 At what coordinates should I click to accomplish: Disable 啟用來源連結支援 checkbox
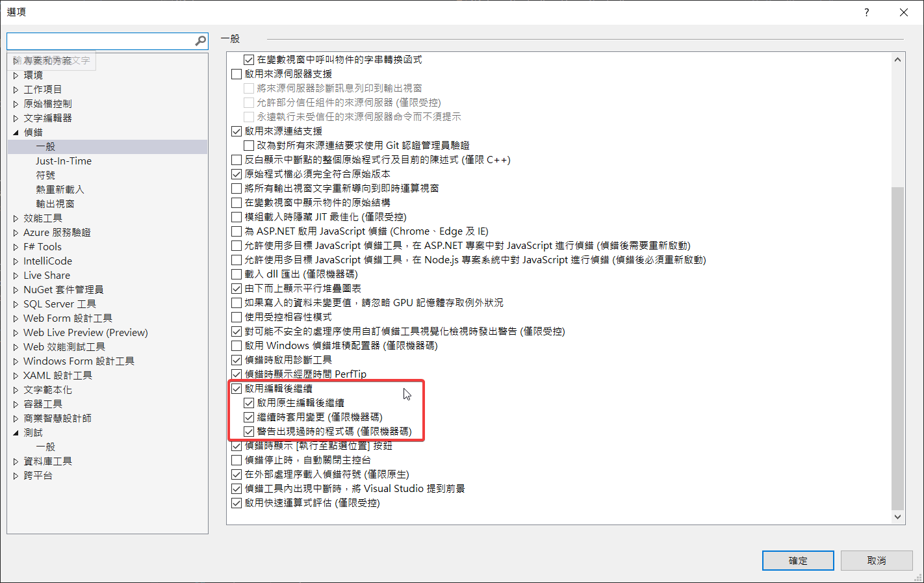(237, 131)
